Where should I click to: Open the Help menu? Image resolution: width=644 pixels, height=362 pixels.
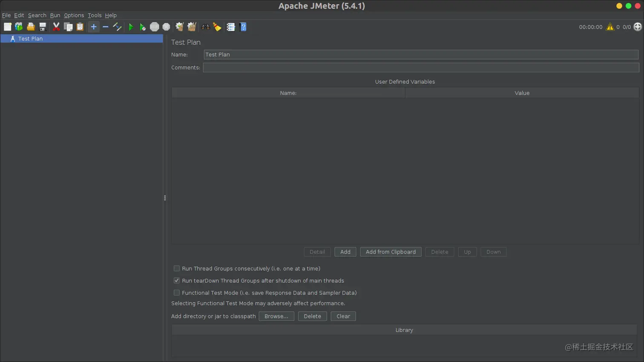111,15
